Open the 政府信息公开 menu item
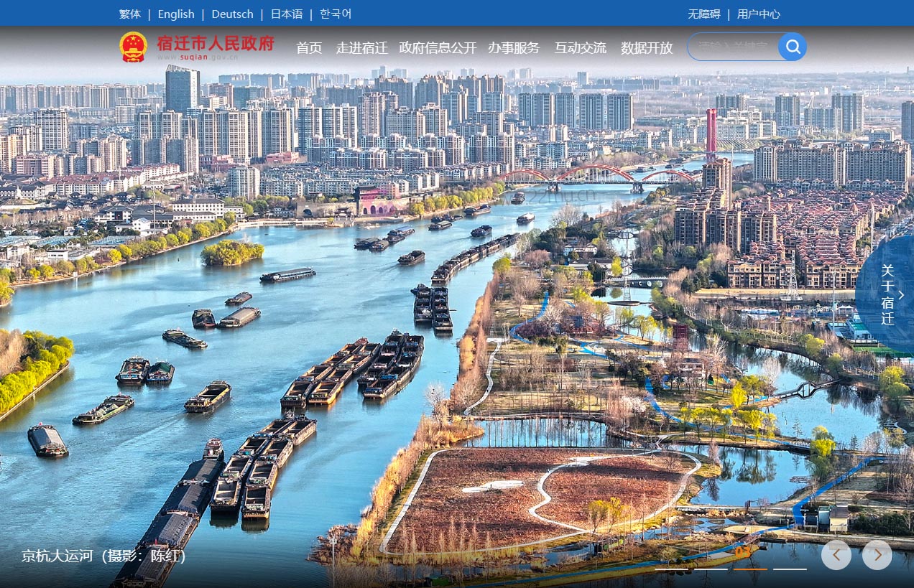Image resolution: width=914 pixels, height=588 pixels. [438, 48]
